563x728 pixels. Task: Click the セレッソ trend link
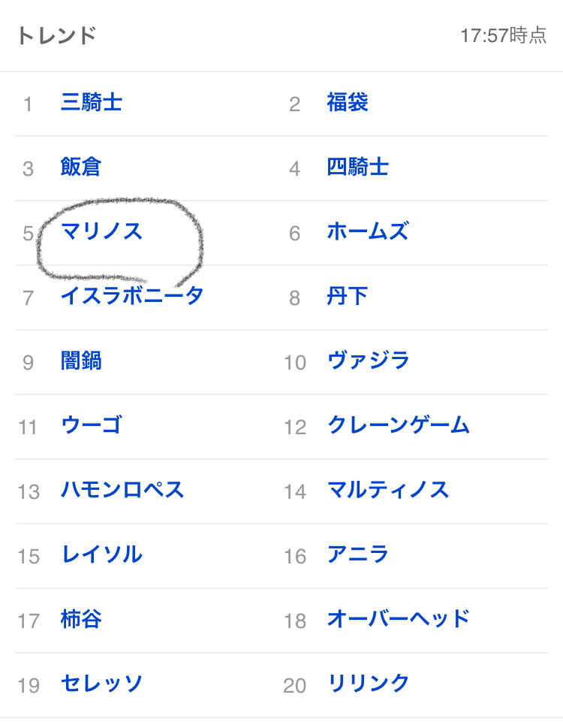[x=102, y=684]
